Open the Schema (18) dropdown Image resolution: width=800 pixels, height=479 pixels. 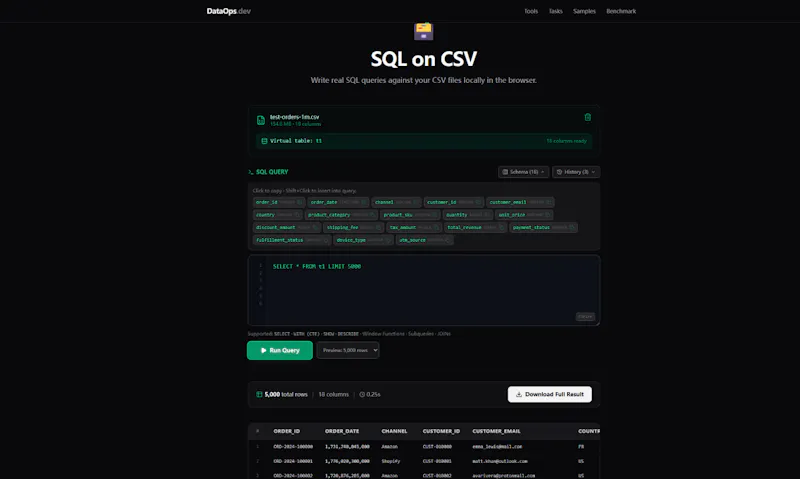coord(523,172)
